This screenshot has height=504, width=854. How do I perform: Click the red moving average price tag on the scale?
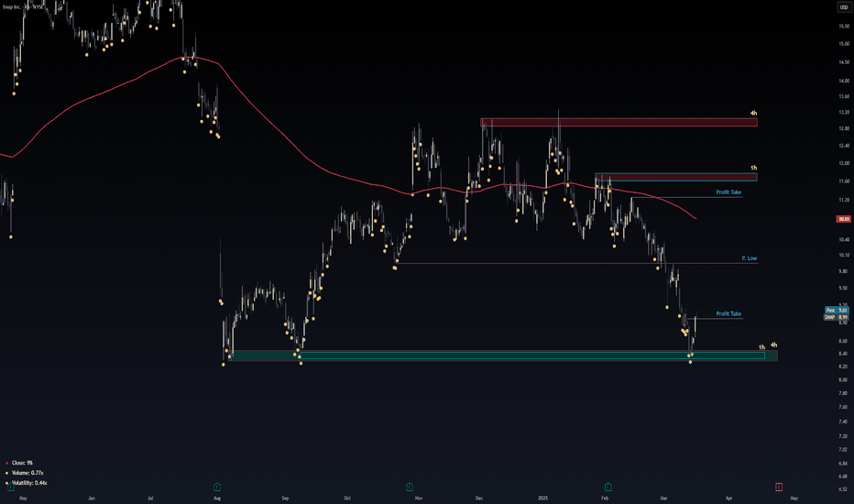[844, 219]
